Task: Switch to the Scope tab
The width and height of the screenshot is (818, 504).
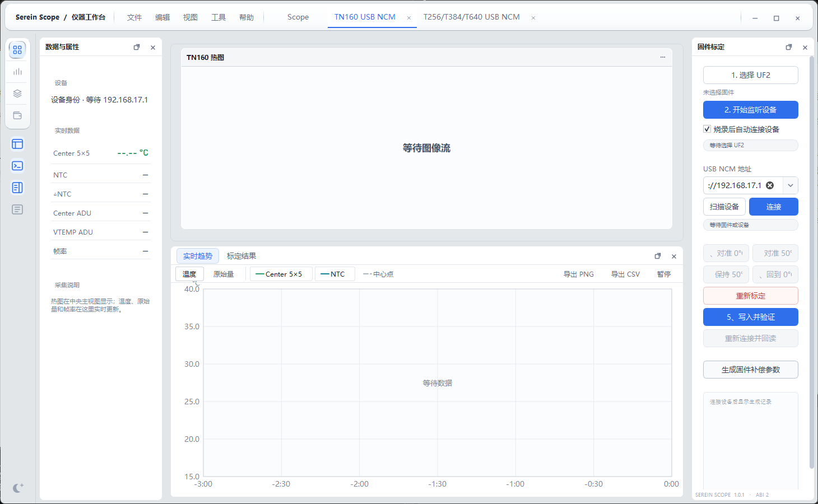Action: 298,17
